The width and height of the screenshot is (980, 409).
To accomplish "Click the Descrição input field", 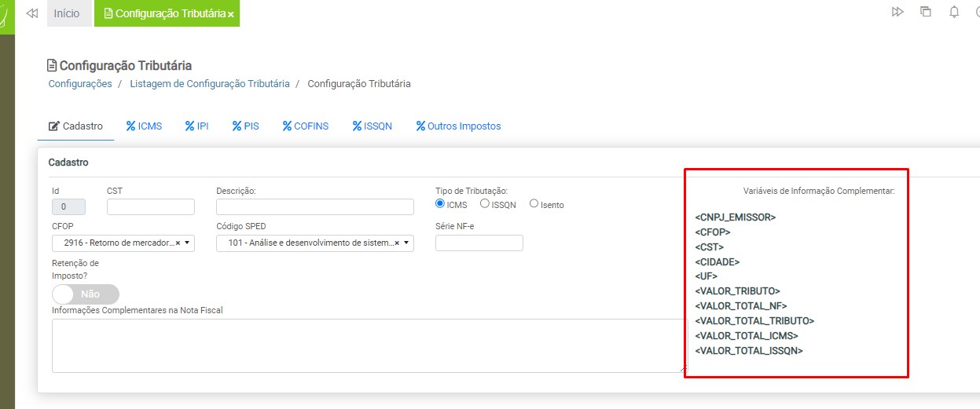I will pyautogui.click(x=314, y=207).
